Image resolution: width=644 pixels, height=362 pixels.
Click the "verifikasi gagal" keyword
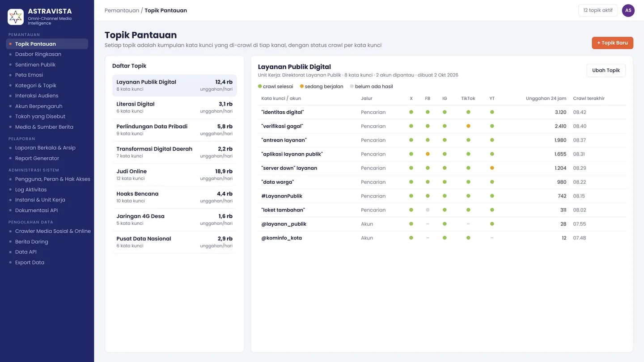282,126
